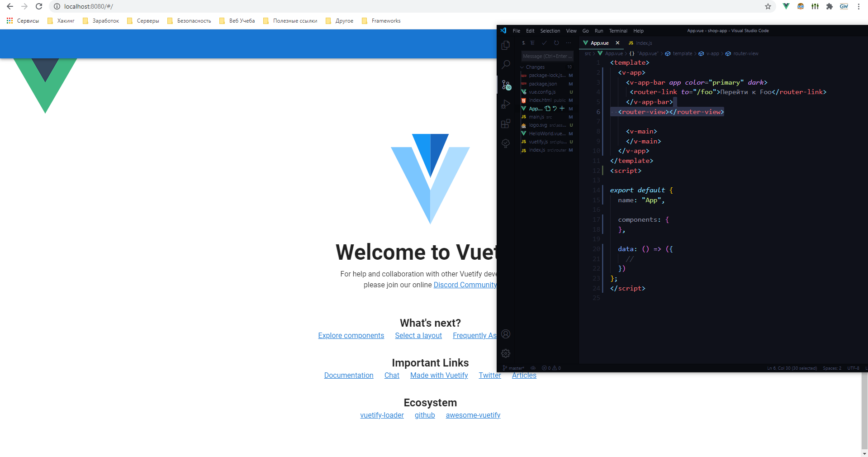Open the Select a layout link

[x=418, y=335]
